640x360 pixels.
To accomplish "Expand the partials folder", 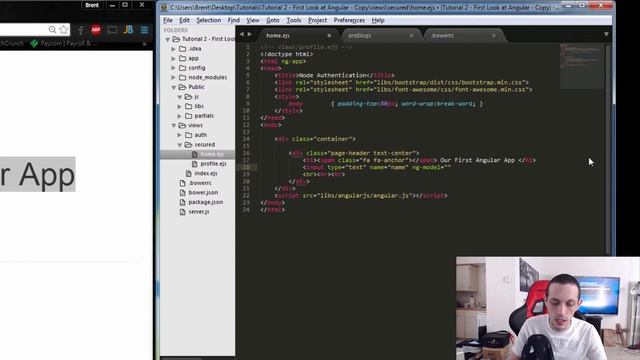I will [x=180, y=116].
